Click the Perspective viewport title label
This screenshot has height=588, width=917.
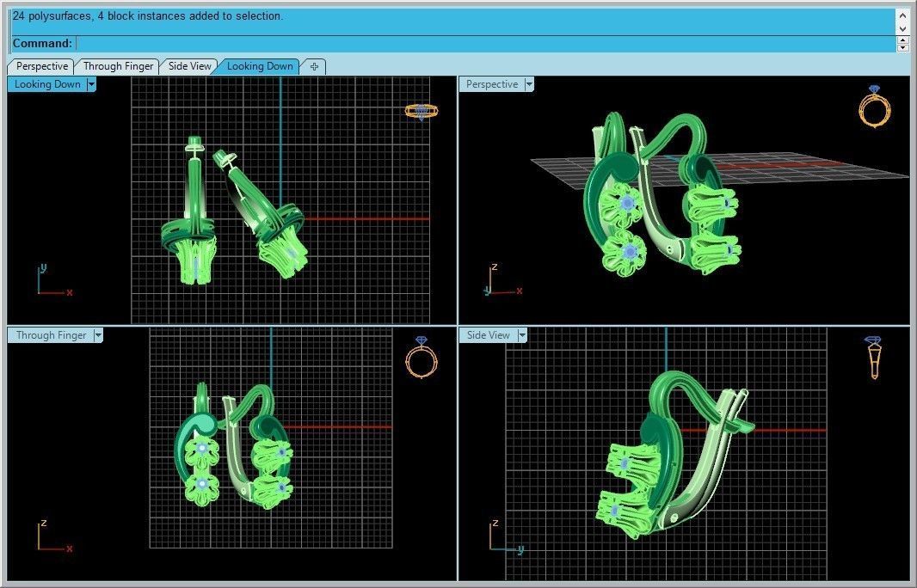point(492,84)
